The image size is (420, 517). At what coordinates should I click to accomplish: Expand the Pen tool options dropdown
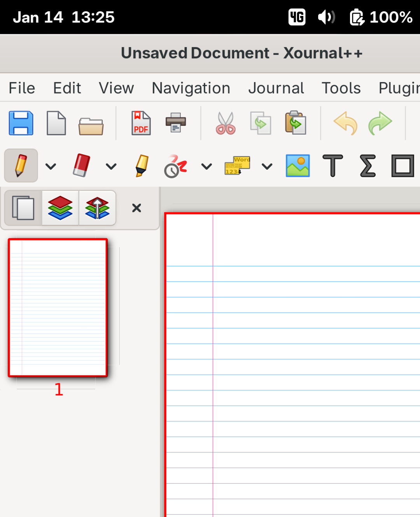pyautogui.click(x=51, y=166)
